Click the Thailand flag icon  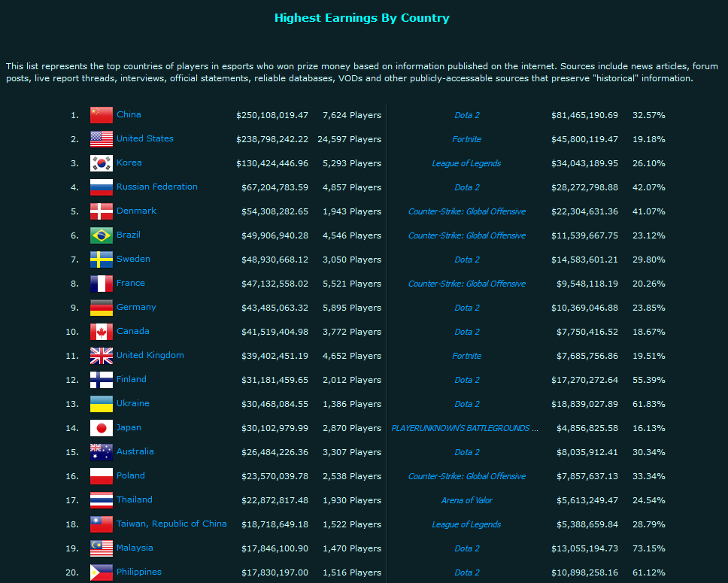[101, 499]
